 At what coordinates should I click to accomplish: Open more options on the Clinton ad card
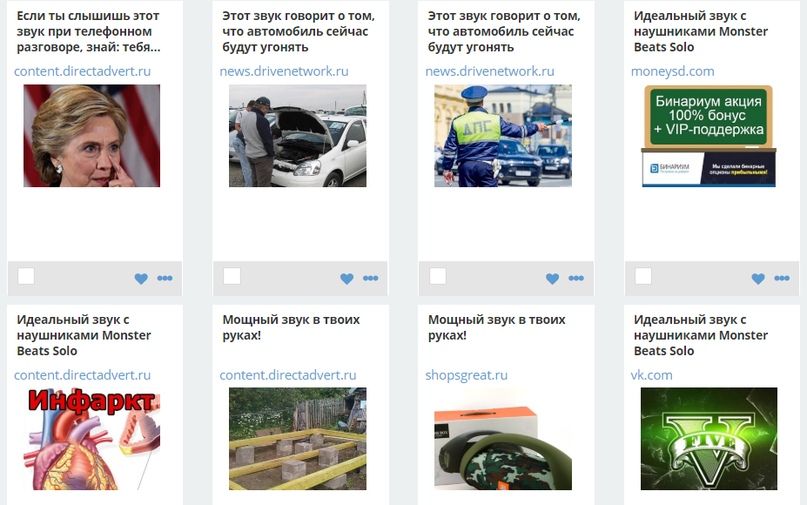165,278
